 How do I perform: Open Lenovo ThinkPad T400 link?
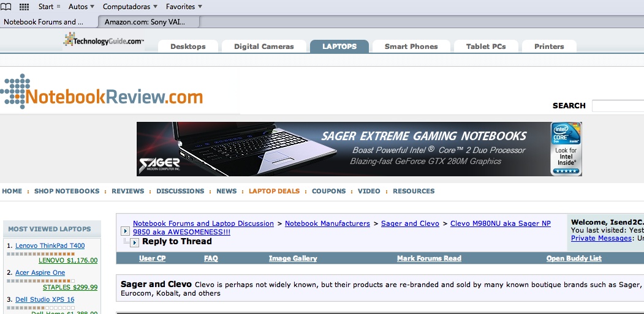50,245
